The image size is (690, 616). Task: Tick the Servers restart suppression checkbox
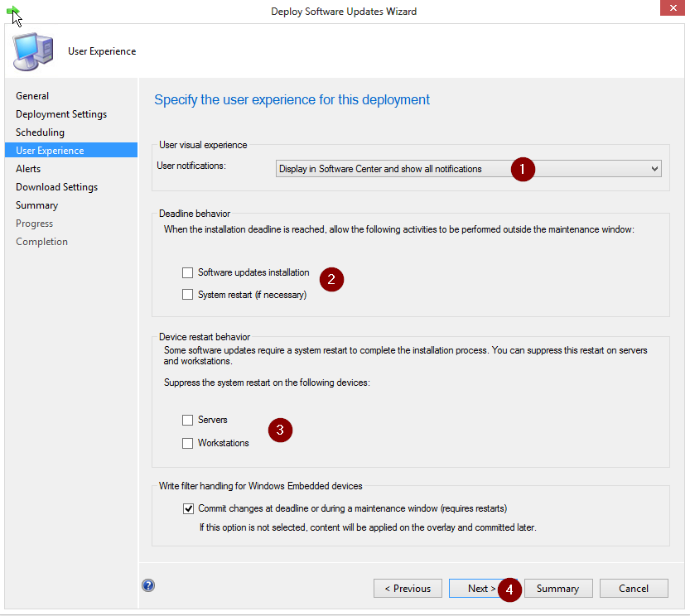[x=188, y=421]
